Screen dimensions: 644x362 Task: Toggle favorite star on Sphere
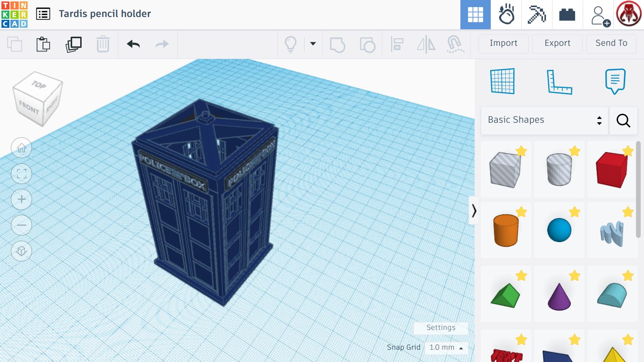tap(574, 212)
